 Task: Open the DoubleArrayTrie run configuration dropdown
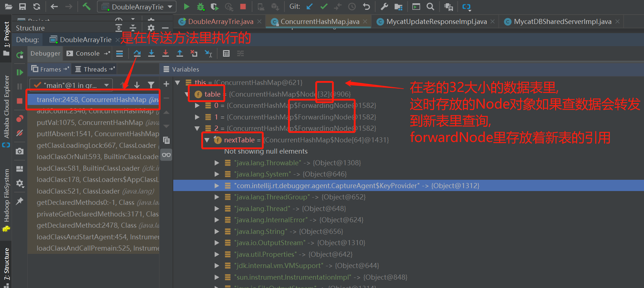point(137,7)
